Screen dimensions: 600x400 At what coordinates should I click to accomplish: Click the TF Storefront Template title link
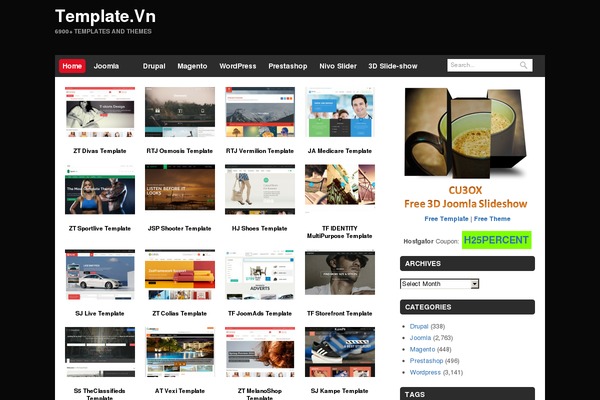click(x=340, y=313)
